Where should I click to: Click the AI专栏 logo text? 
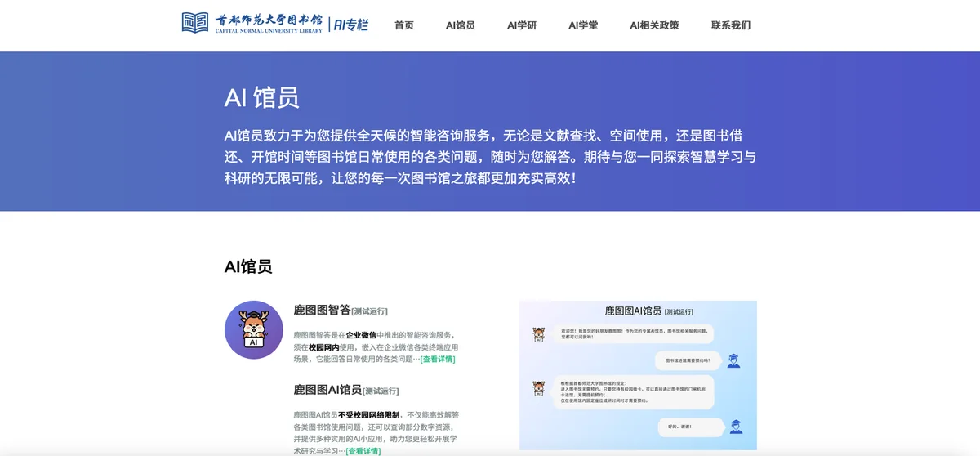[x=350, y=25]
